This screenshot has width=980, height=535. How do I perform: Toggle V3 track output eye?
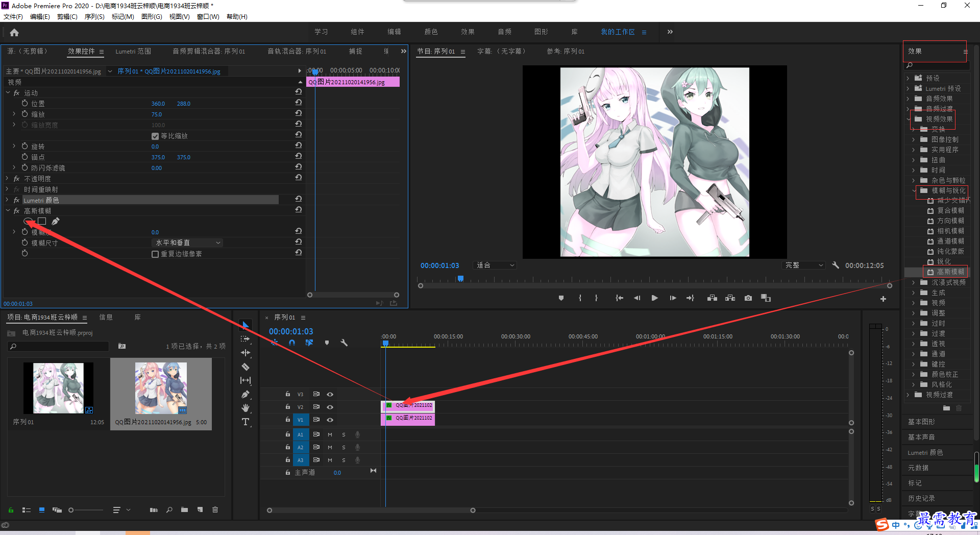330,394
